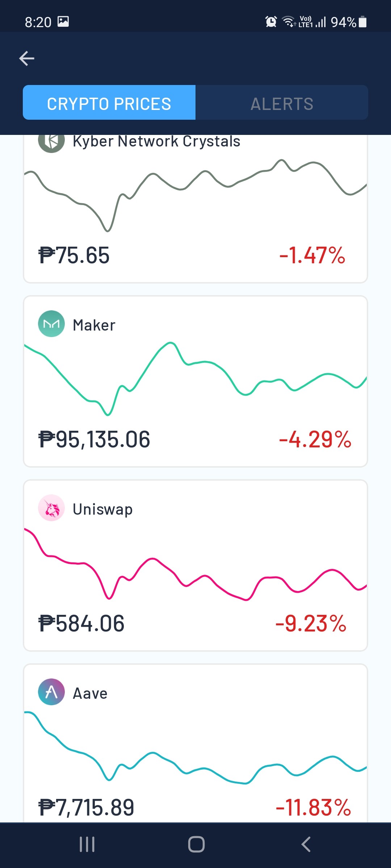Tap Aave change -11.83%
Screen dimensions: 391x868
point(313,808)
